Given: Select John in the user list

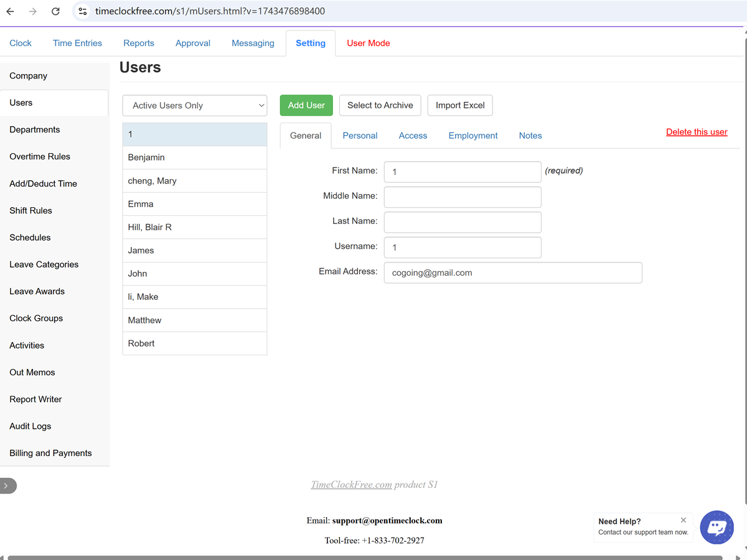Looking at the screenshot, I should 195,274.
